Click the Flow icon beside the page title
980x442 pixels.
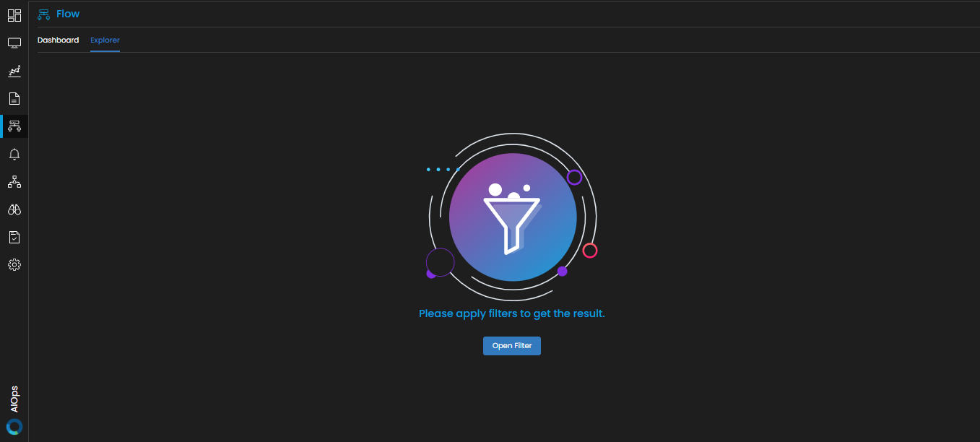click(44, 14)
